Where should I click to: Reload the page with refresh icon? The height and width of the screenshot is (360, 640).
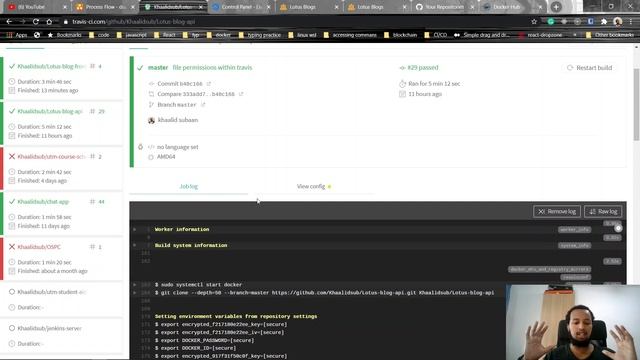[36, 22]
